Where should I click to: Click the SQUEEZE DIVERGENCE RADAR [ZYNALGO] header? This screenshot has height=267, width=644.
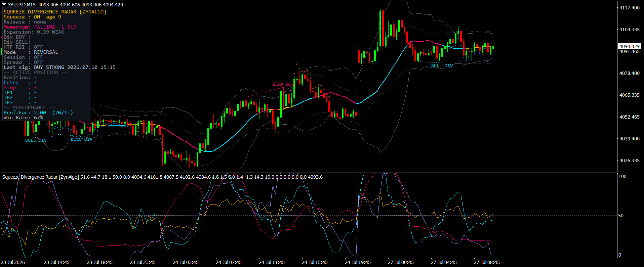pos(55,12)
